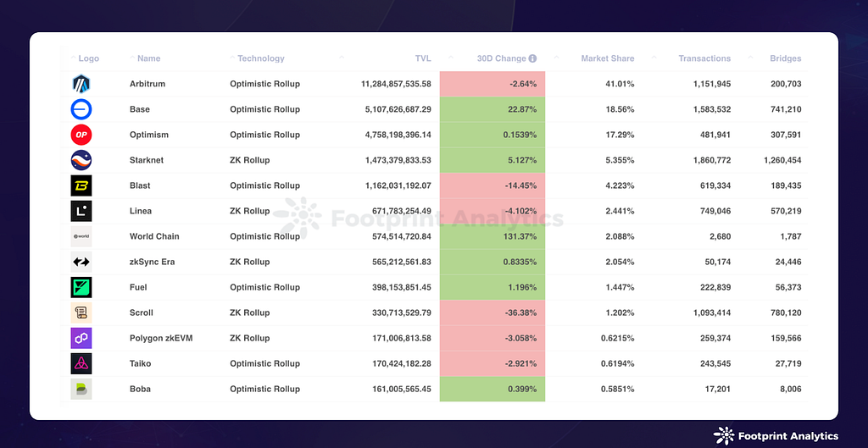Click the red Optimism OP logo
Image resolution: width=868 pixels, height=448 pixels.
[x=81, y=135]
